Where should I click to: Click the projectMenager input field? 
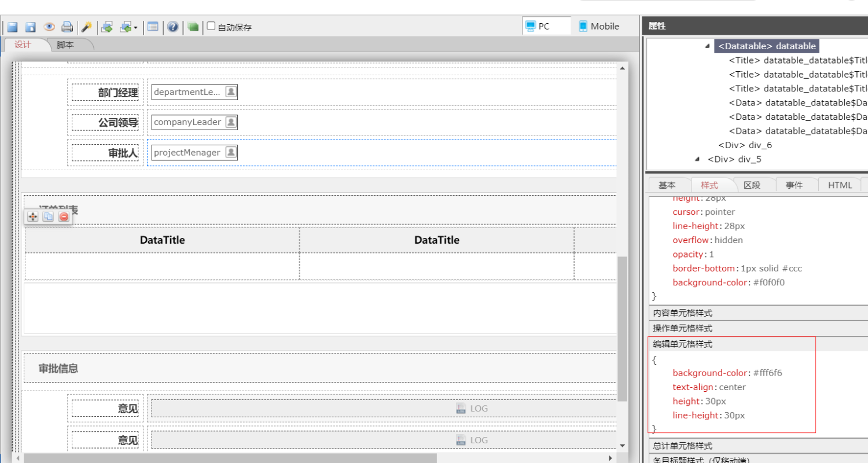tap(194, 152)
